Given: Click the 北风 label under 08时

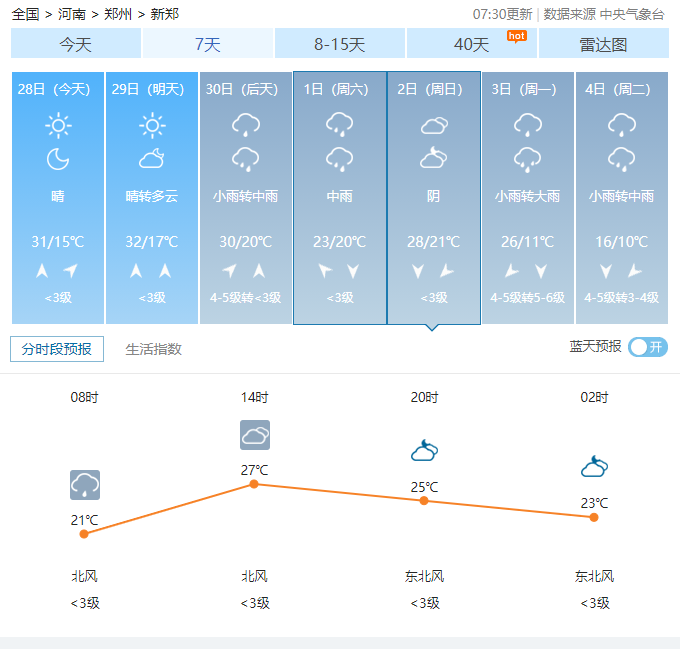Looking at the screenshot, I should [x=85, y=576].
